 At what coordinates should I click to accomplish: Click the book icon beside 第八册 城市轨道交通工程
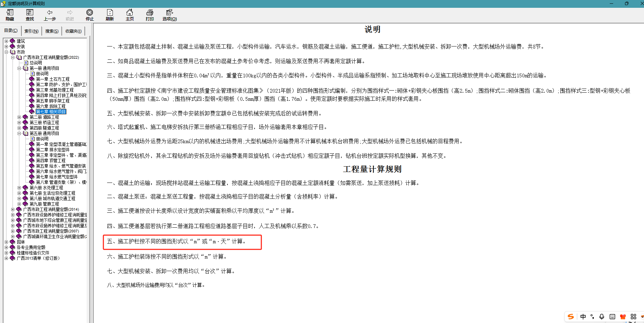pos(25,198)
